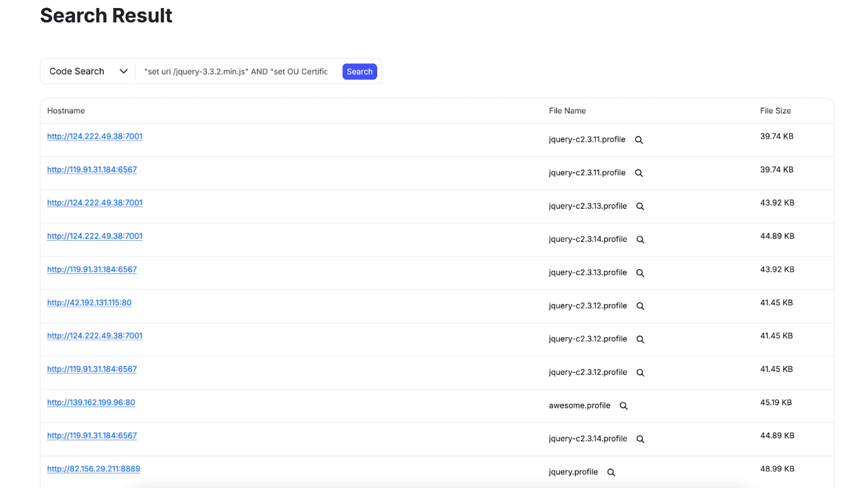Click the File Name column header

coord(567,111)
